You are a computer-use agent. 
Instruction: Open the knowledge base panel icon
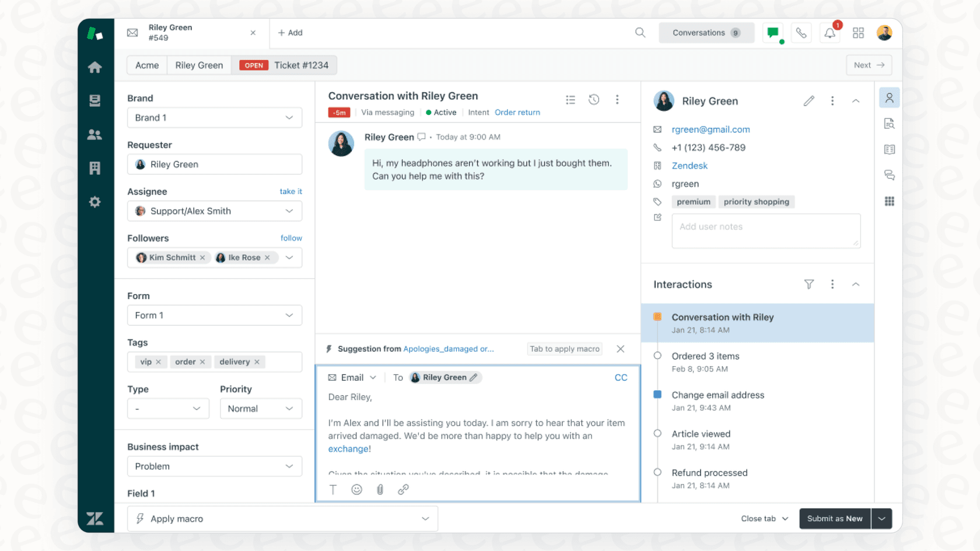(890, 149)
